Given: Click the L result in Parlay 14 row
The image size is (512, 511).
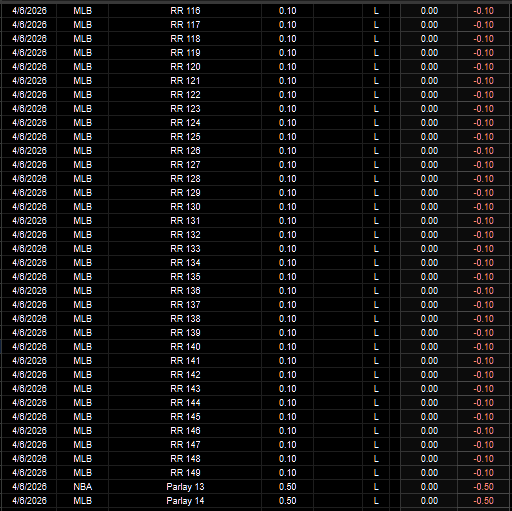Looking at the screenshot, I should click(x=376, y=501).
